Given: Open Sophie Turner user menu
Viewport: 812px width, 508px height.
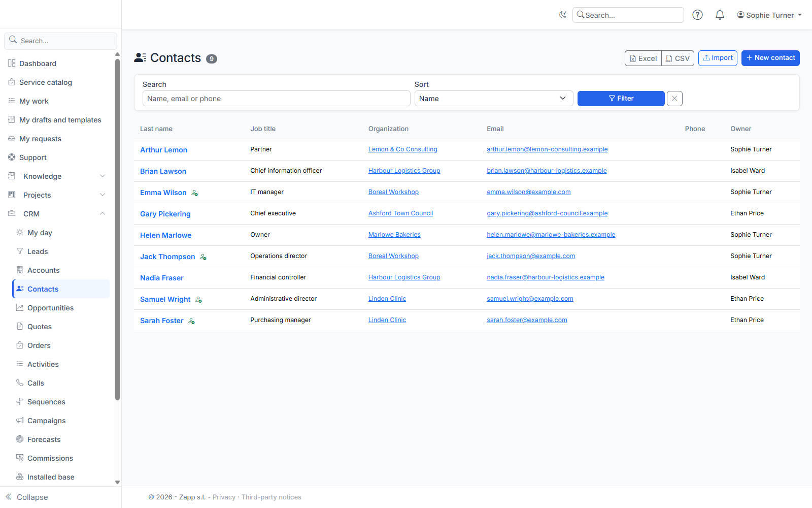Looking at the screenshot, I should pyautogui.click(x=769, y=15).
